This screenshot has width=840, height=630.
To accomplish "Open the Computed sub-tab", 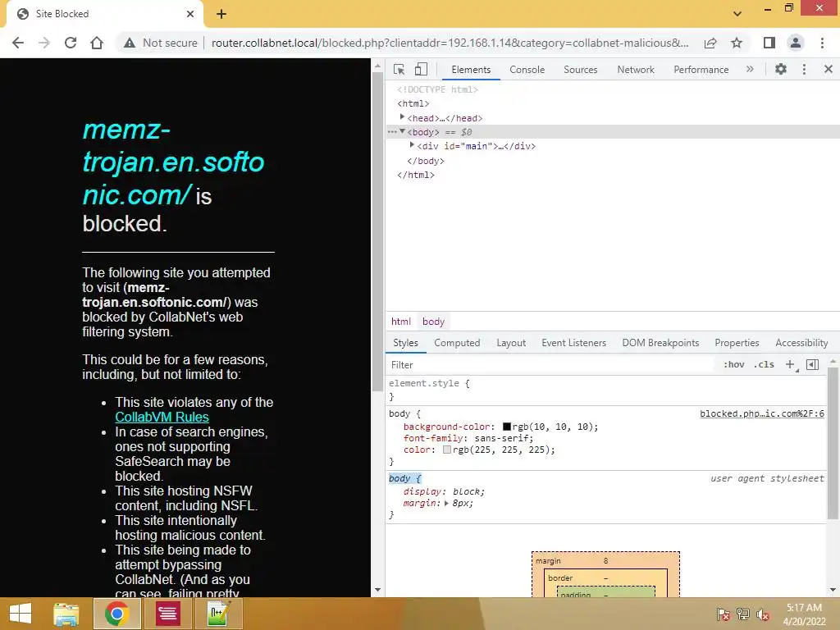I will (457, 343).
